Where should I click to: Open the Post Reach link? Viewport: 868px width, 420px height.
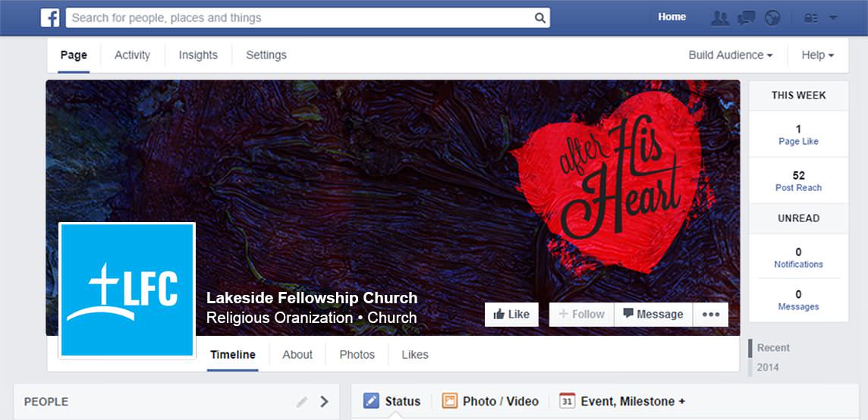click(x=798, y=188)
